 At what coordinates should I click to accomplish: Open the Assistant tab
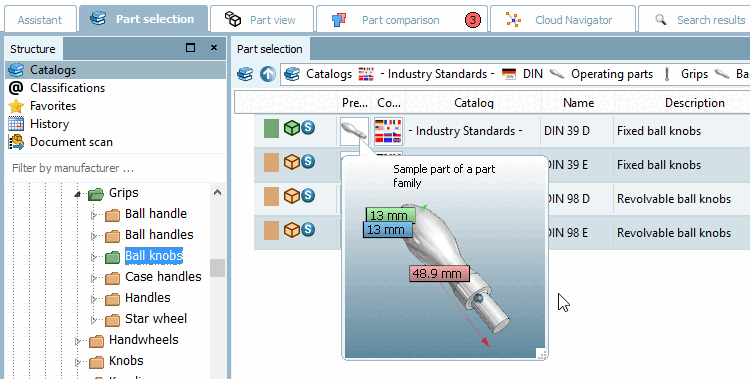(40, 20)
